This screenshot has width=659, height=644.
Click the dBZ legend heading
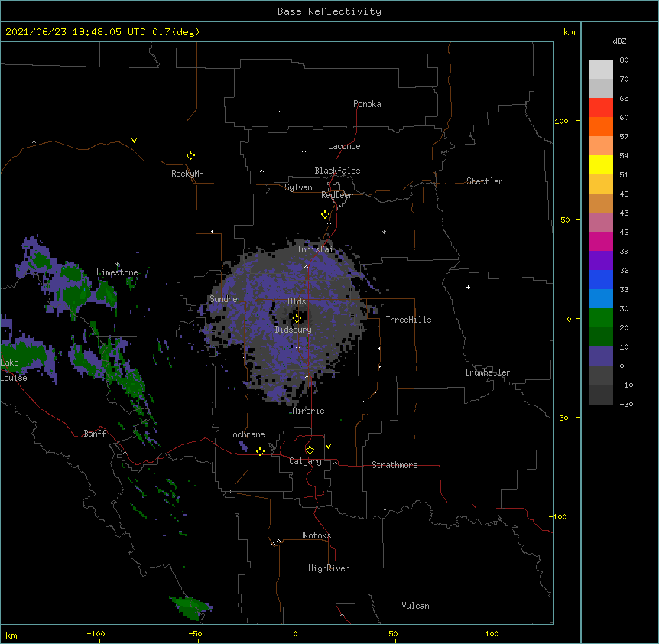click(619, 41)
